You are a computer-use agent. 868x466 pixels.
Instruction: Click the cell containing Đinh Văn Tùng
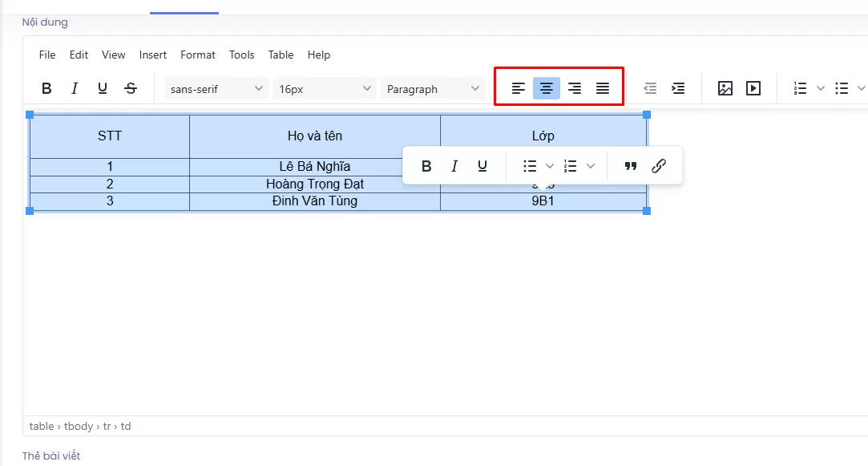point(314,201)
